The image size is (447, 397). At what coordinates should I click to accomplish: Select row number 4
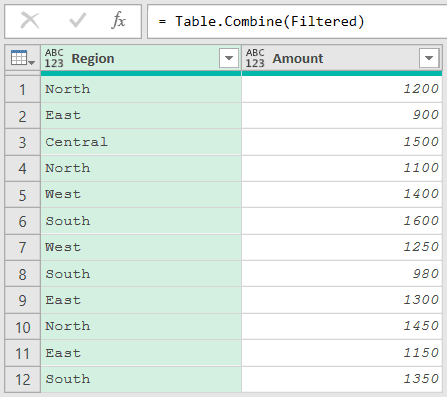point(22,168)
